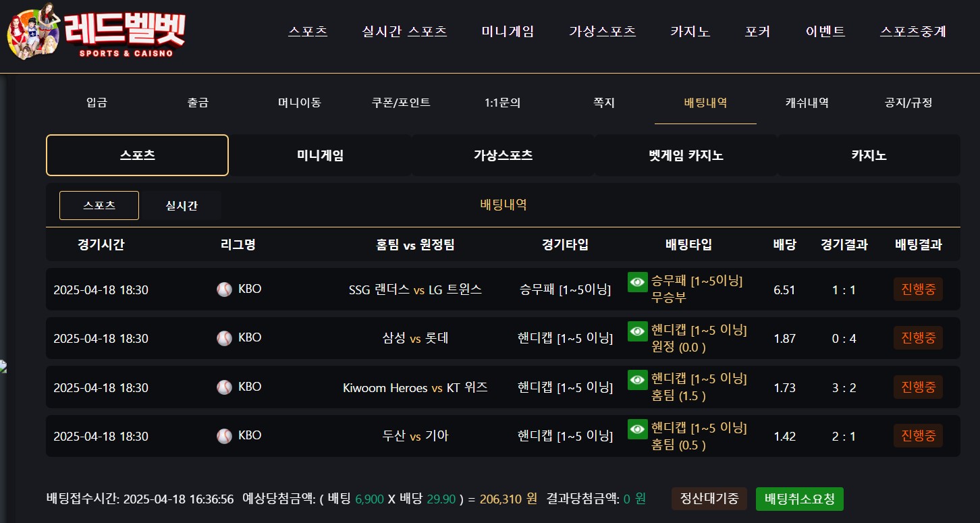The width and height of the screenshot is (980, 523).
Task: Click the 배당 column header
Action: (x=784, y=245)
